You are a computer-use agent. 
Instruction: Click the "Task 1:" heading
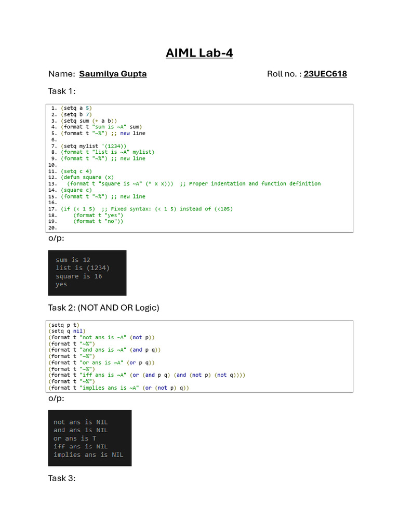click(62, 91)
